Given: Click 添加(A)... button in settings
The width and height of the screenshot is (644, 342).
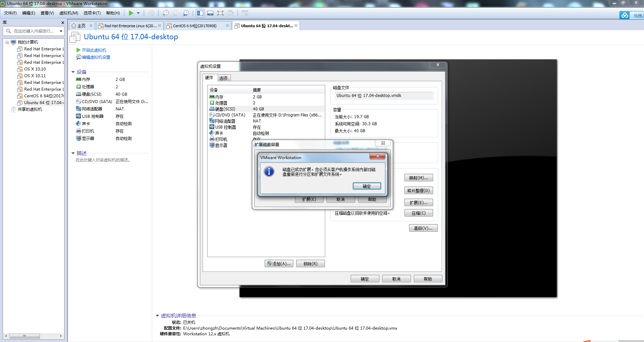Looking at the screenshot, I should (x=279, y=264).
